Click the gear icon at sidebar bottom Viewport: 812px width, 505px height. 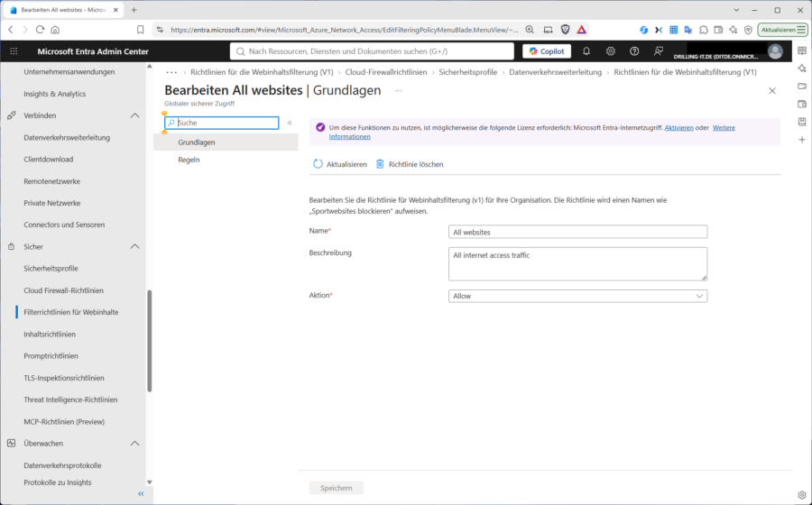(802, 495)
